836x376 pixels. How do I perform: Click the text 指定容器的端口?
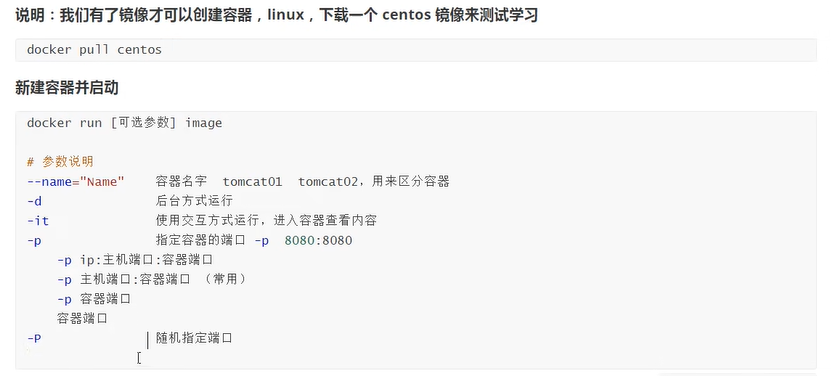pyautogui.click(x=200, y=241)
